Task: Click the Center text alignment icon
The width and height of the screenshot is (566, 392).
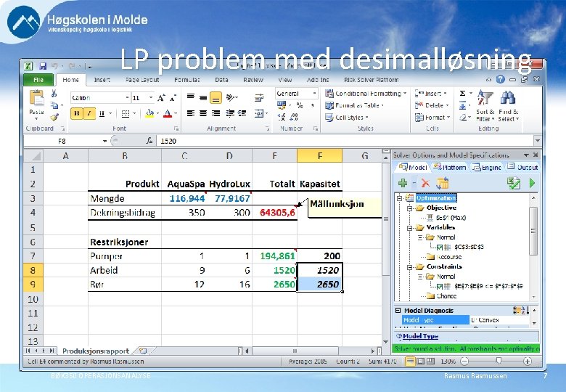Action: pos(203,113)
